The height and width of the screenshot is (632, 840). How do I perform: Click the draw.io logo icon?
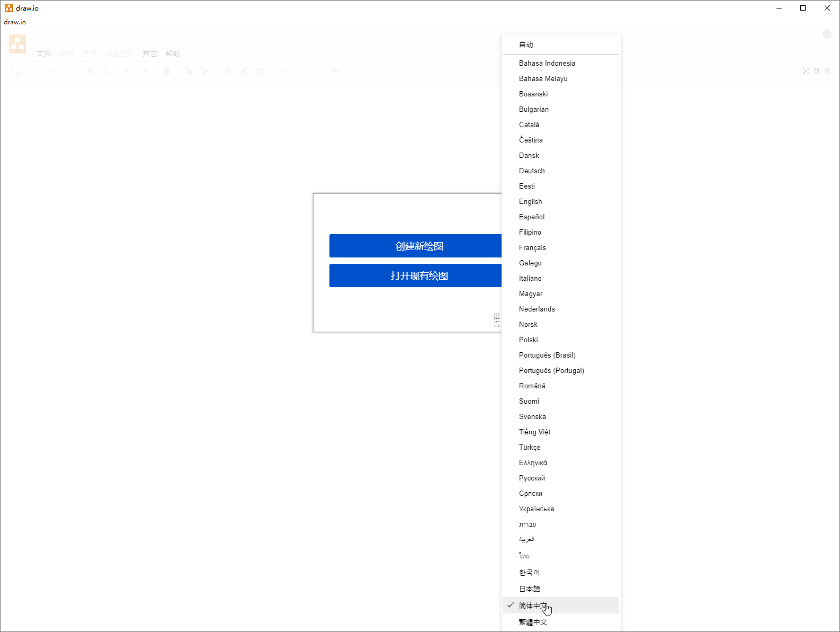[x=17, y=44]
